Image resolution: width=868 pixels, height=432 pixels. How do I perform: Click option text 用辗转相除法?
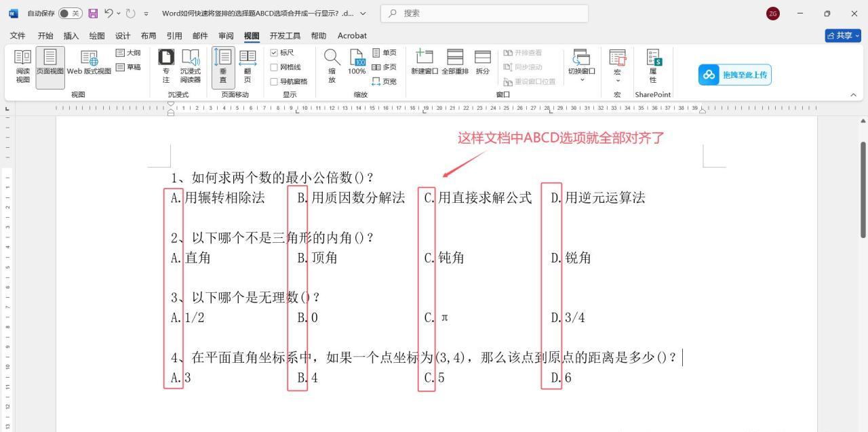(x=225, y=198)
